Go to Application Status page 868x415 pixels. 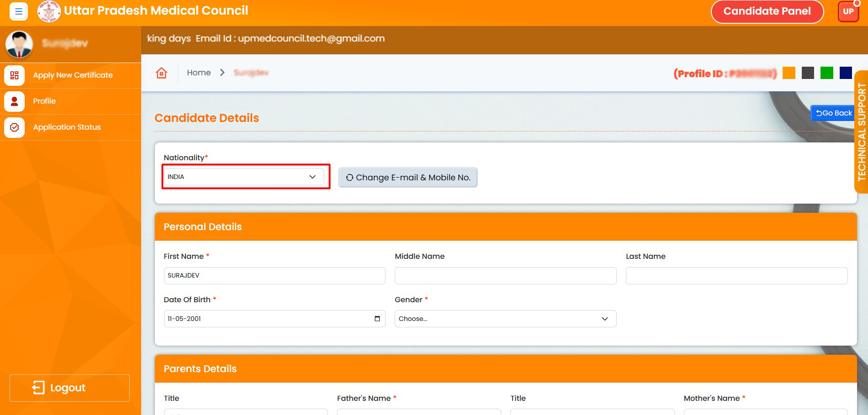coord(67,127)
